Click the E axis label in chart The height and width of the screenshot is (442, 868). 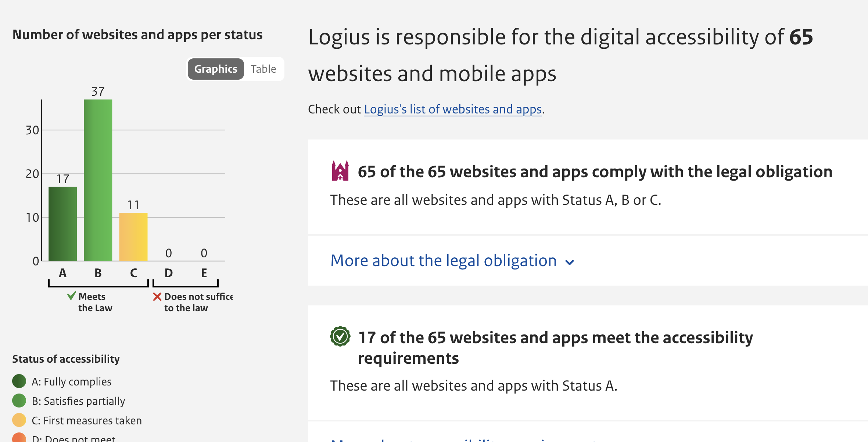click(204, 273)
